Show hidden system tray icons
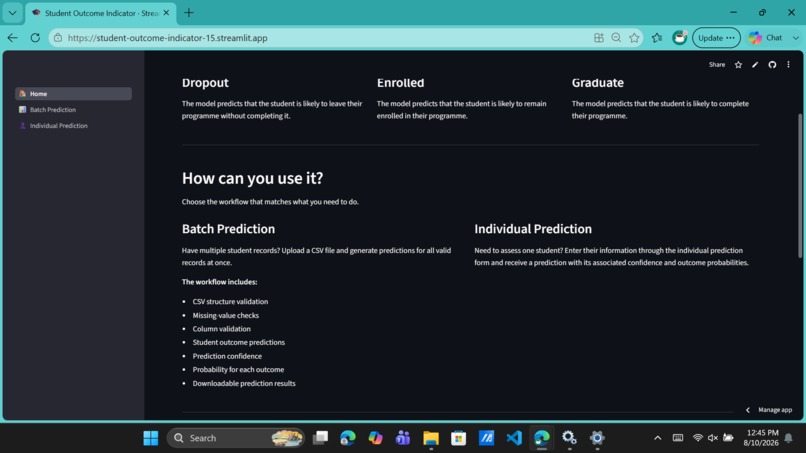Image resolution: width=806 pixels, height=453 pixels. click(x=657, y=438)
